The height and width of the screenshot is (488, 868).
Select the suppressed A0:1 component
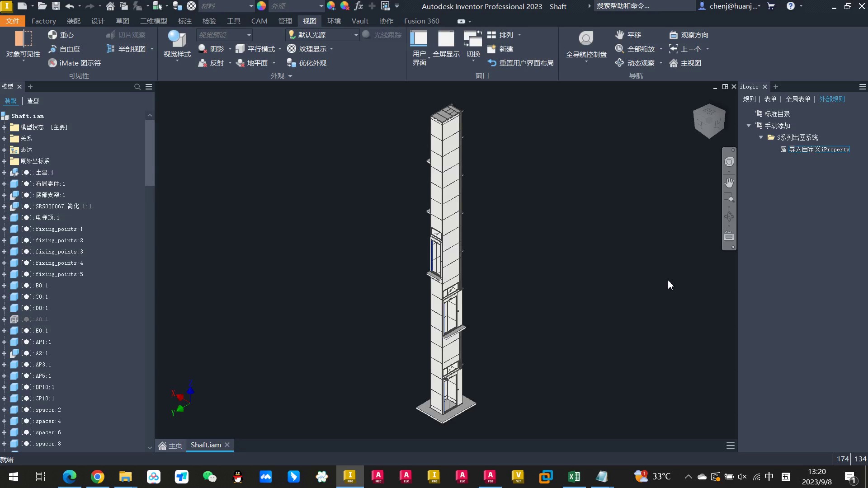click(x=34, y=319)
